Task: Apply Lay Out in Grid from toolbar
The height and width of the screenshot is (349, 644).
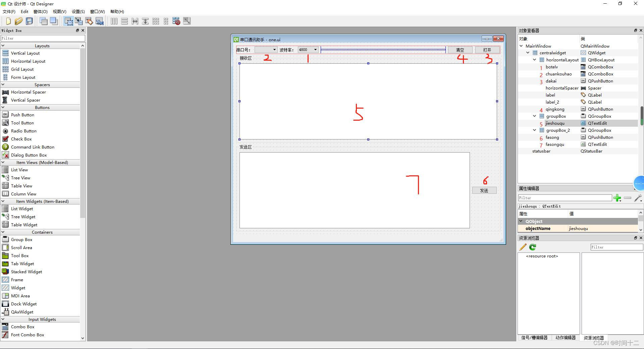Action: (156, 21)
